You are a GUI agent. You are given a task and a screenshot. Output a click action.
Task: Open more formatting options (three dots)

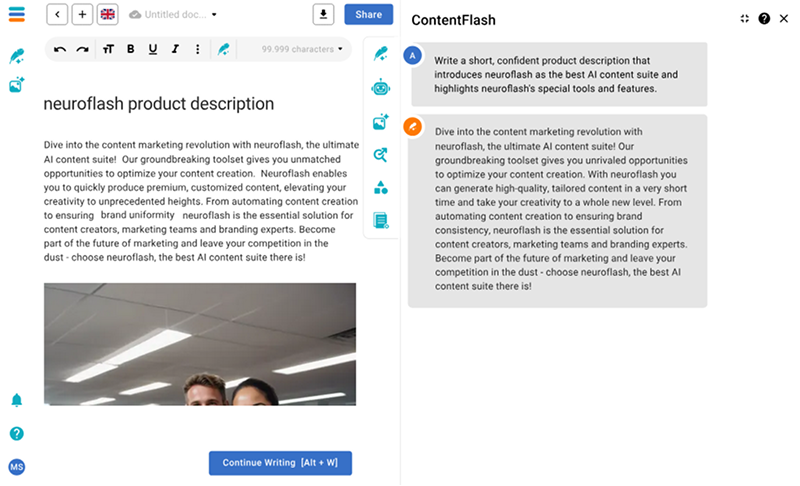[197, 49]
